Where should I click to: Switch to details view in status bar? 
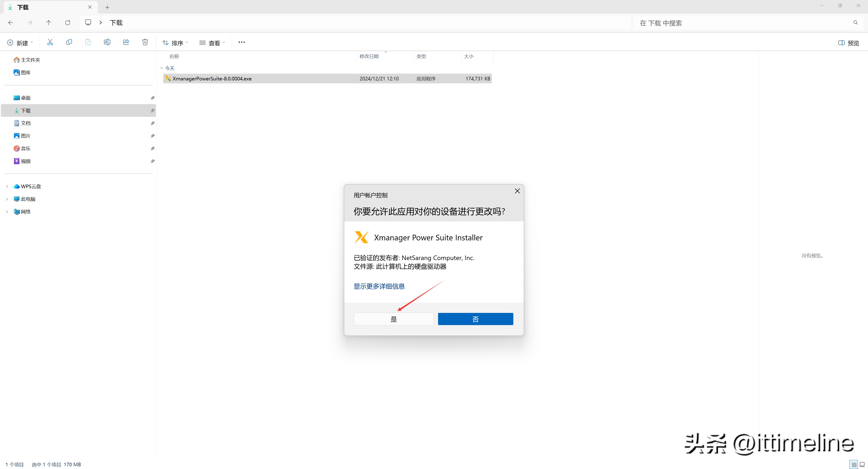point(854,465)
